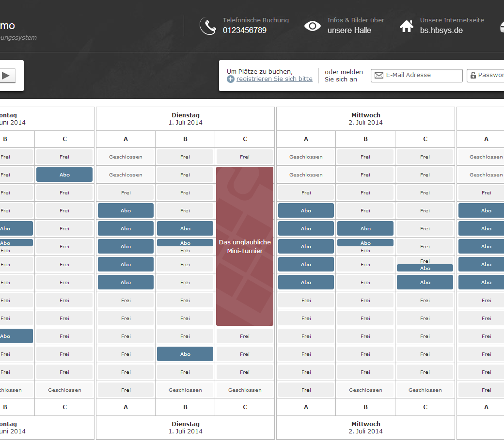
Task: Select half-height Frei slot in Dienstag court B
Action: (x=185, y=251)
